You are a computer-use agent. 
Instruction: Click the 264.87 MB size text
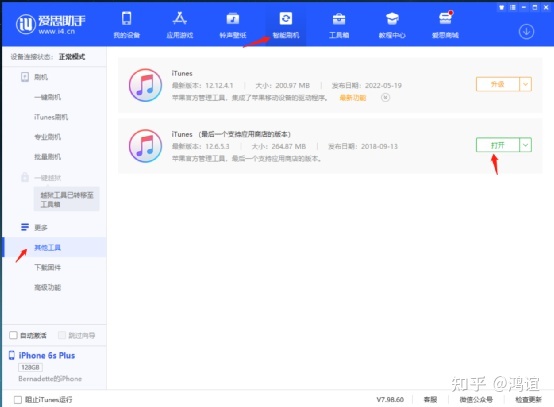click(x=289, y=146)
